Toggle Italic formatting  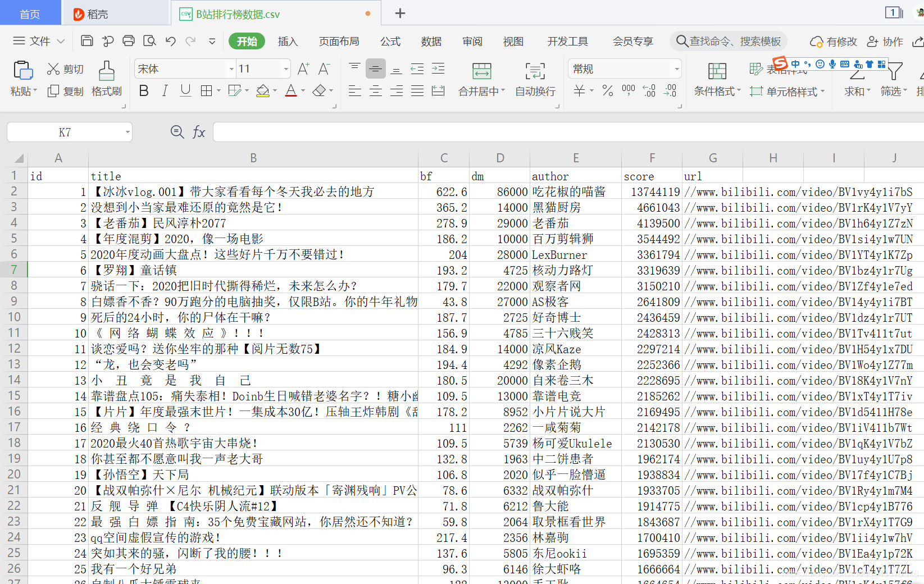[x=165, y=90]
